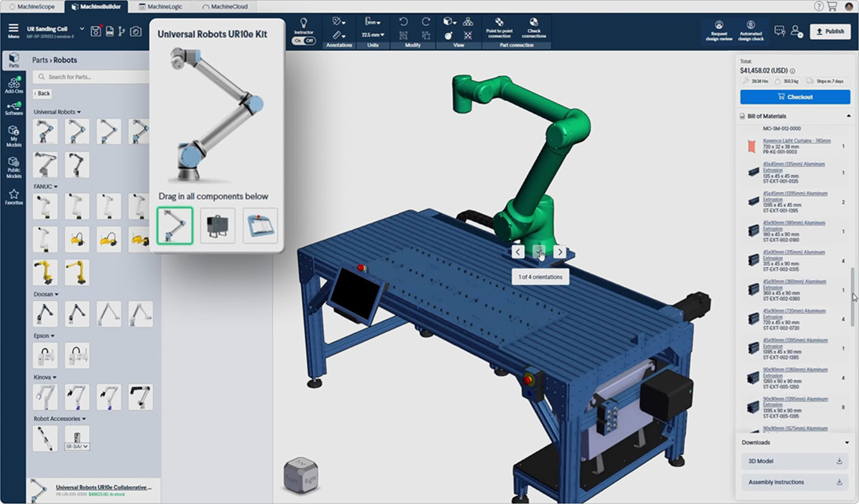Select the controller box kit component
859x504 pixels.
coord(217,226)
